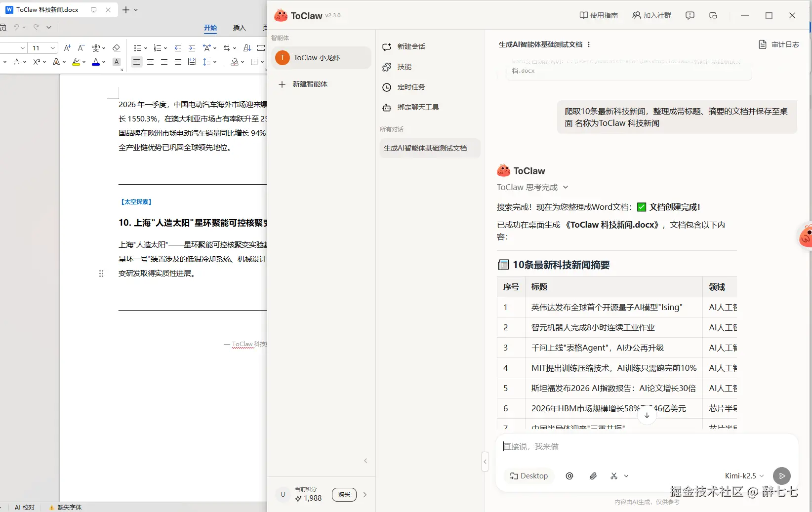This screenshot has height=512, width=812.
Task: Switch to the 插入 ribbon tab
Action: (239, 28)
